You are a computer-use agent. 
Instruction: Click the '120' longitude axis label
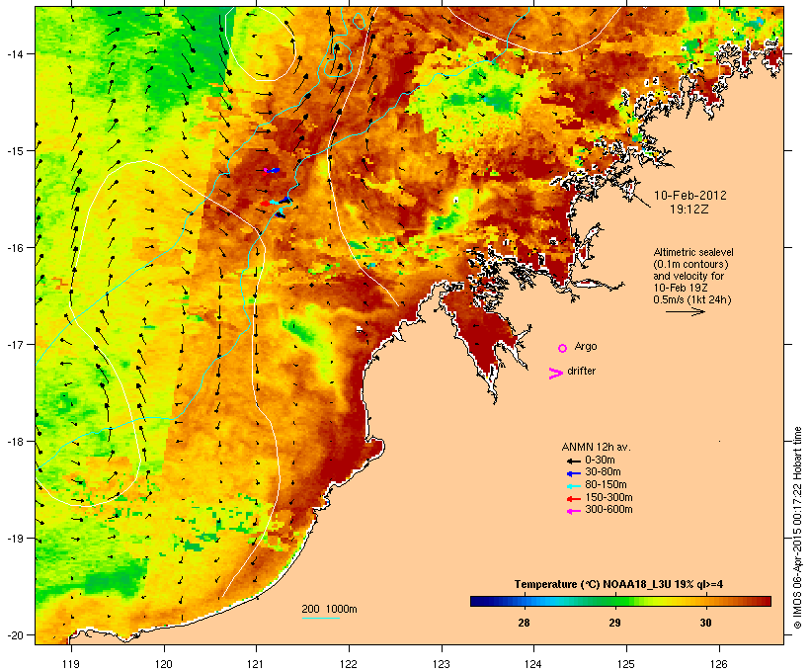pyautogui.click(x=164, y=664)
